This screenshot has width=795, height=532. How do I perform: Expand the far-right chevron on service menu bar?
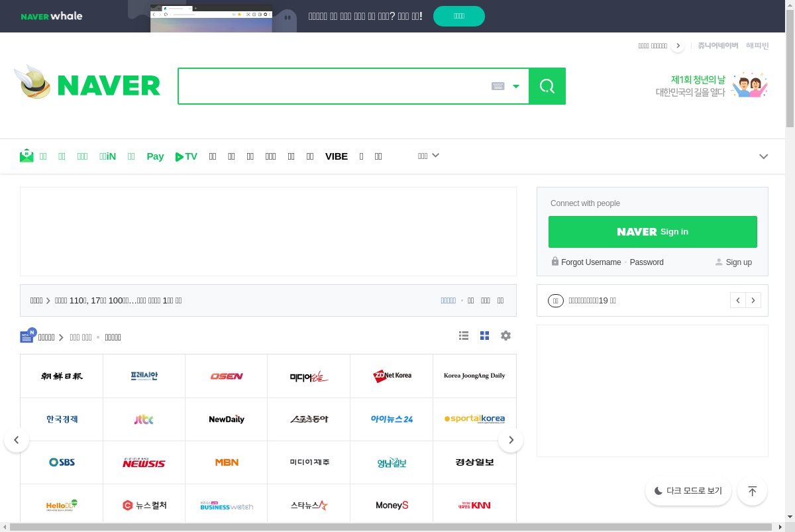tap(763, 156)
